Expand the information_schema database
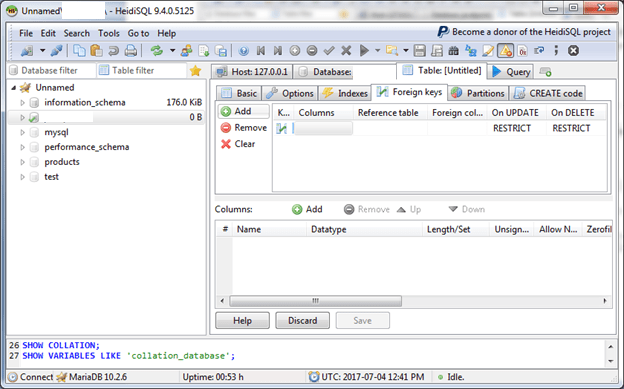The image size is (624, 389). click(x=23, y=103)
